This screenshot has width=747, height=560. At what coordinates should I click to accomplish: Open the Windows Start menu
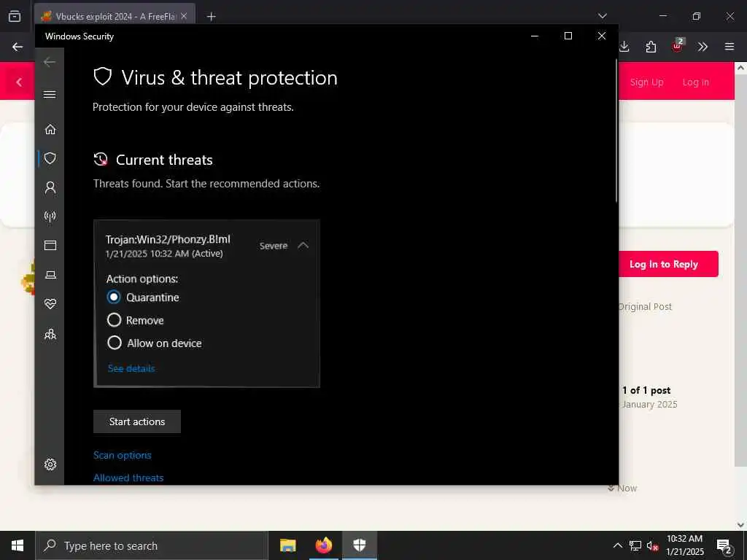point(18,545)
